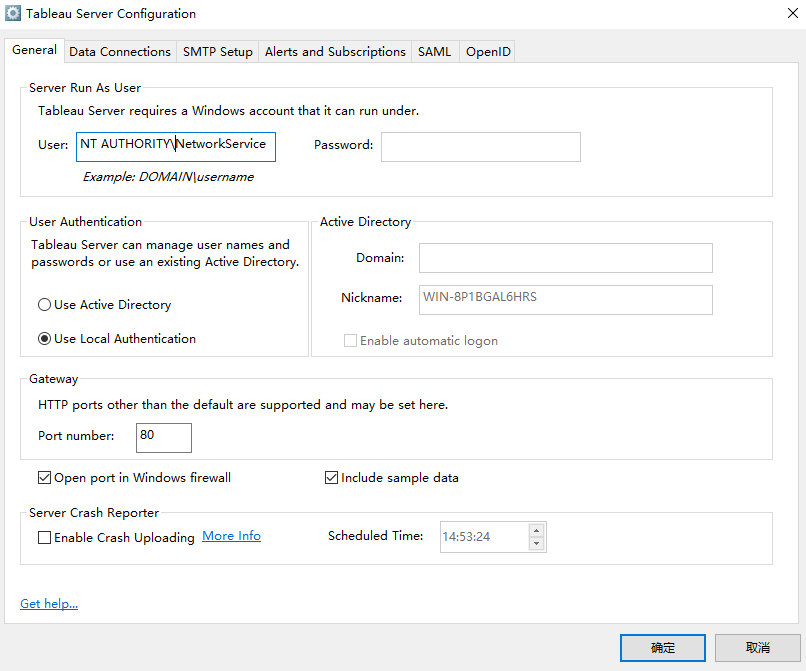The image size is (806, 671).
Task: Increase Scheduled Time with up arrow
Action: point(536,531)
